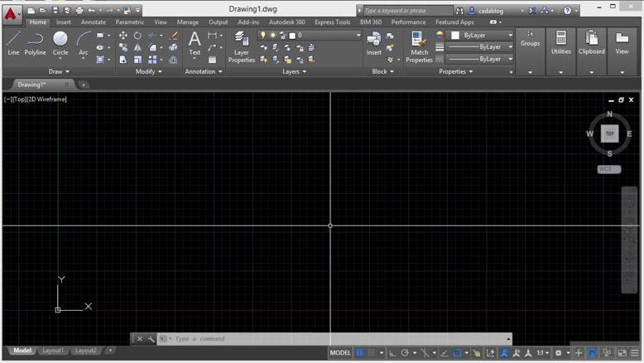The image size is (644, 363).
Task: Toggle ortho mode in status bar
Action: [392, 353]
